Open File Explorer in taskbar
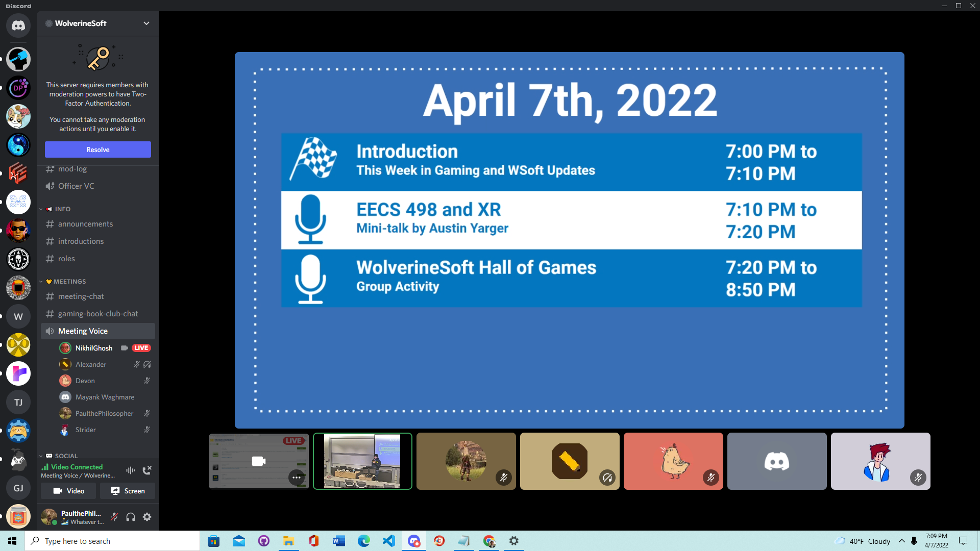 pyautogui.click(x=288, y=541)
